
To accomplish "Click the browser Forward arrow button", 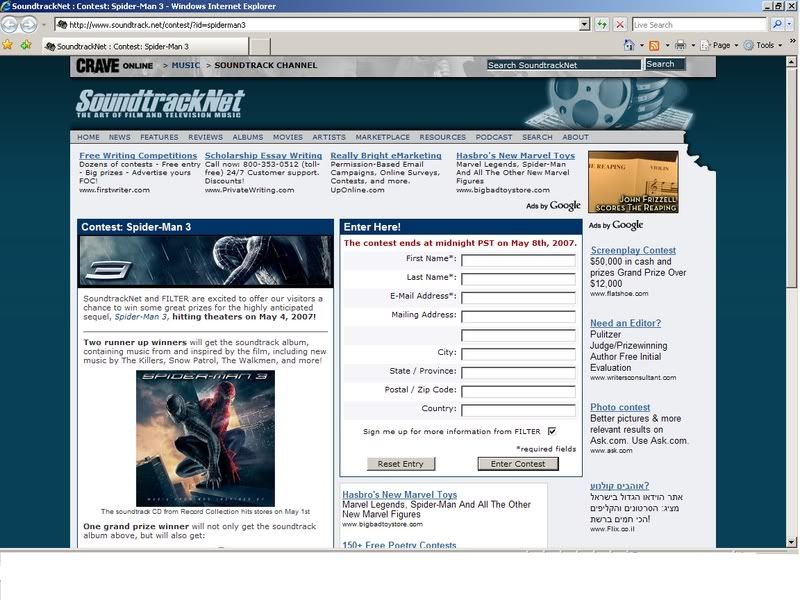I will [x=29, y=24].
